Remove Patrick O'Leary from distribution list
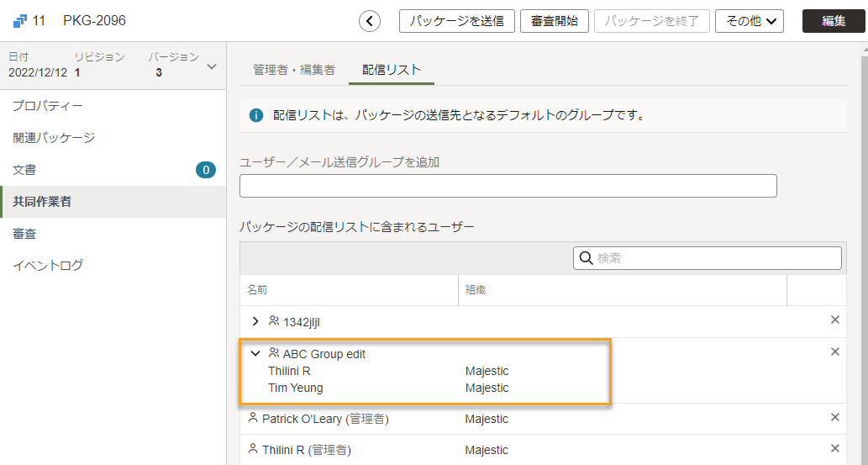This screenshot has height=465, width=868. 835,417
